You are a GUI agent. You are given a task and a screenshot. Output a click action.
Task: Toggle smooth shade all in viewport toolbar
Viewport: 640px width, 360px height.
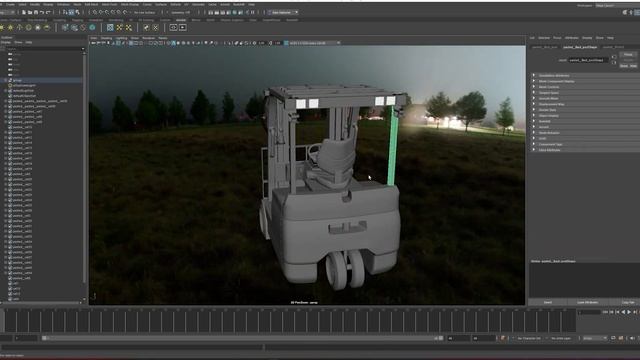pyautogui.click(x=174, y=43)
